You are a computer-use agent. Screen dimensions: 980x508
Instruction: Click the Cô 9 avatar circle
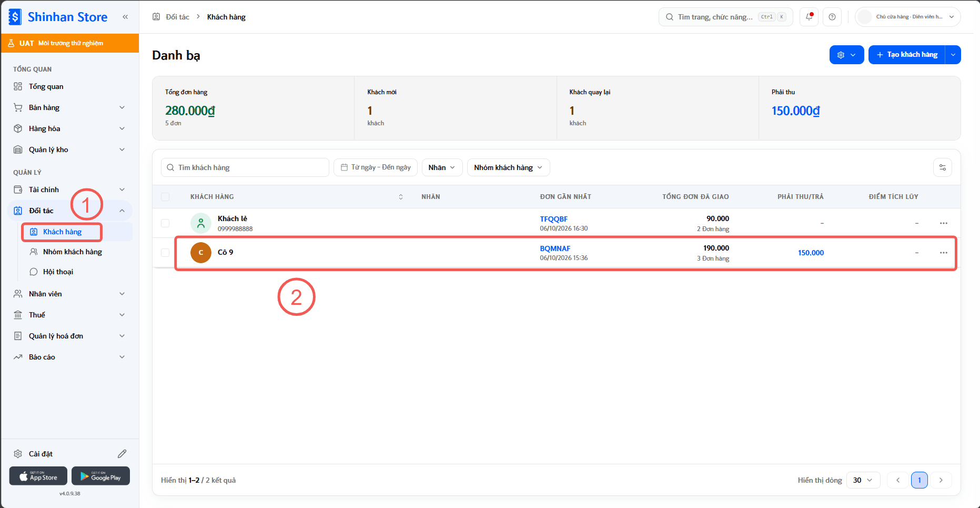click(x=201, y=253)
